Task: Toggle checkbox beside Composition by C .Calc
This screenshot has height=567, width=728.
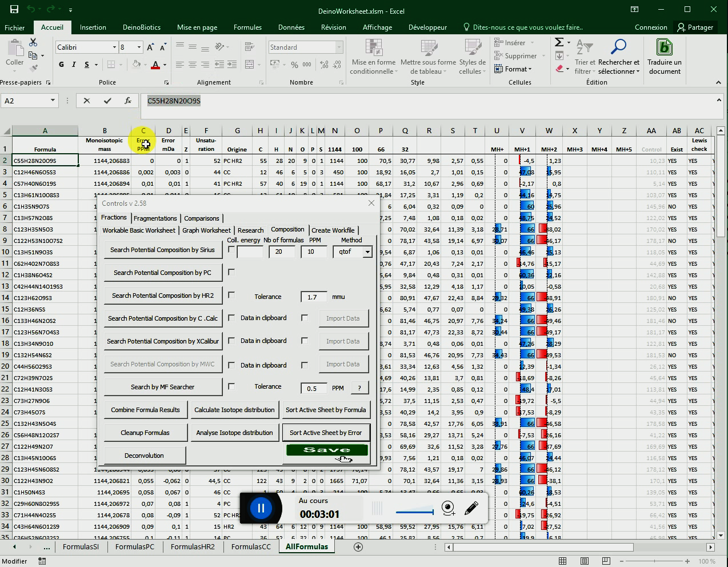Action: [x=231, y=318]
